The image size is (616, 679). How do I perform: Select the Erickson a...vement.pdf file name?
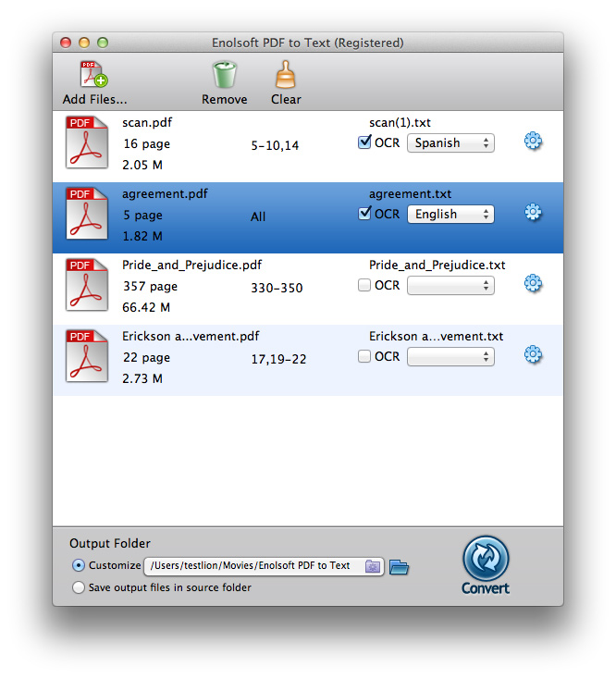click(191, 336)
